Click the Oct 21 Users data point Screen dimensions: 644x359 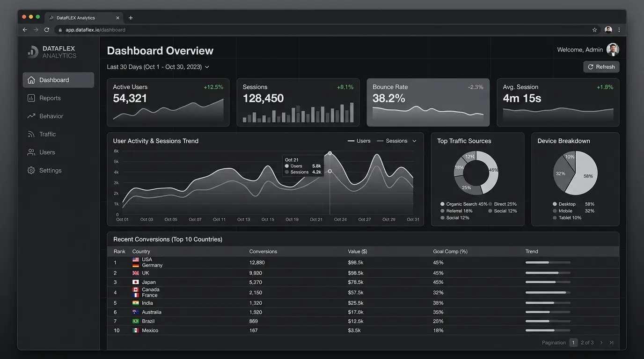pyautogui.click(x=330, y=153)
